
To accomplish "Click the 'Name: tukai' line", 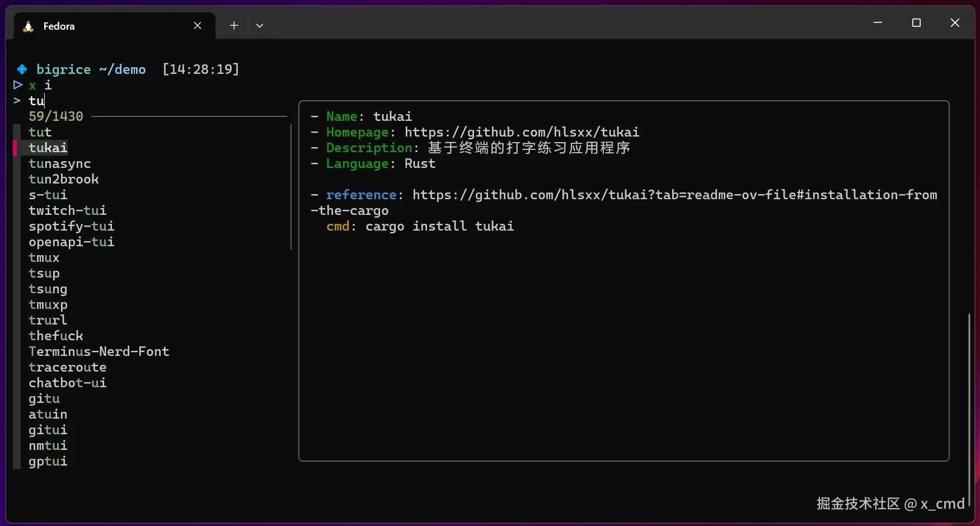I will pos(362,116).
